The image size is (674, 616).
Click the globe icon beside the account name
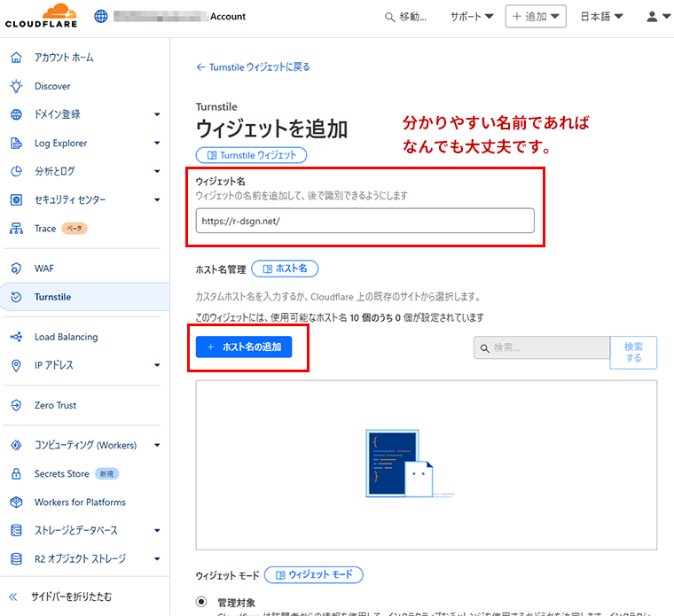coord(100,16)
